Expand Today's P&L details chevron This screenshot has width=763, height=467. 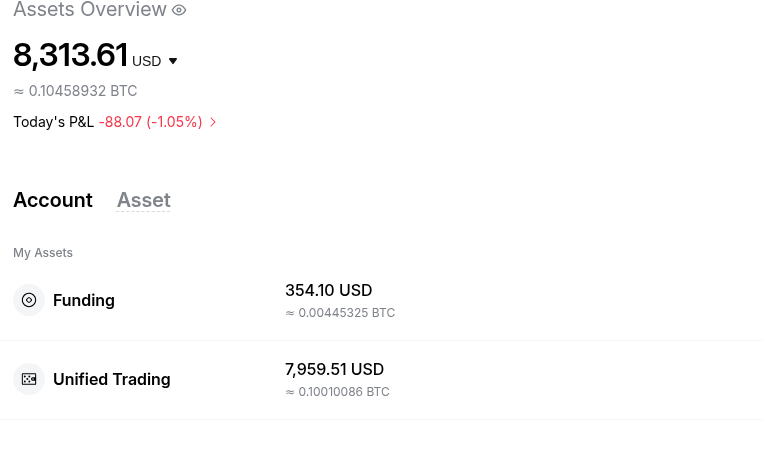[213, 122]
